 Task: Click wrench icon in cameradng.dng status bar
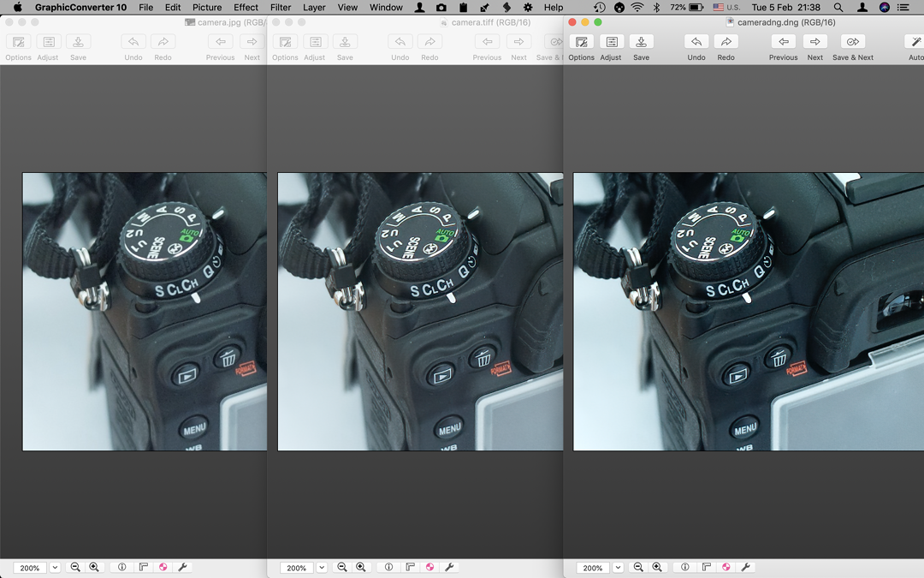pyautogui.click(x=745, y=567)
